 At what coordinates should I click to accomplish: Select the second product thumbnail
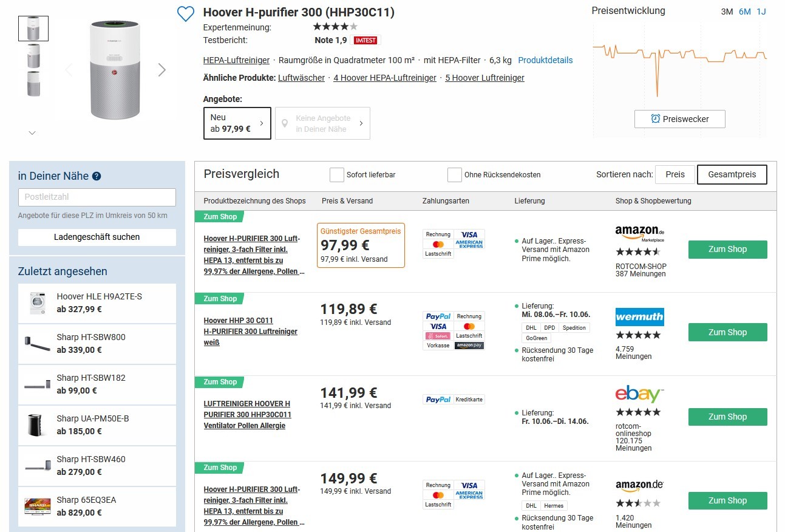coord(33,56)
